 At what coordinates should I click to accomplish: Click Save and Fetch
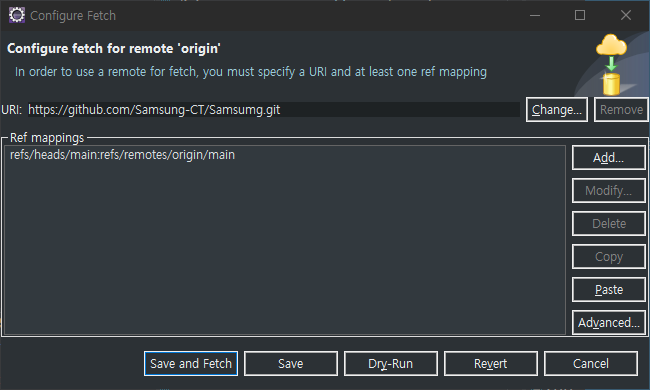point(191,363)
